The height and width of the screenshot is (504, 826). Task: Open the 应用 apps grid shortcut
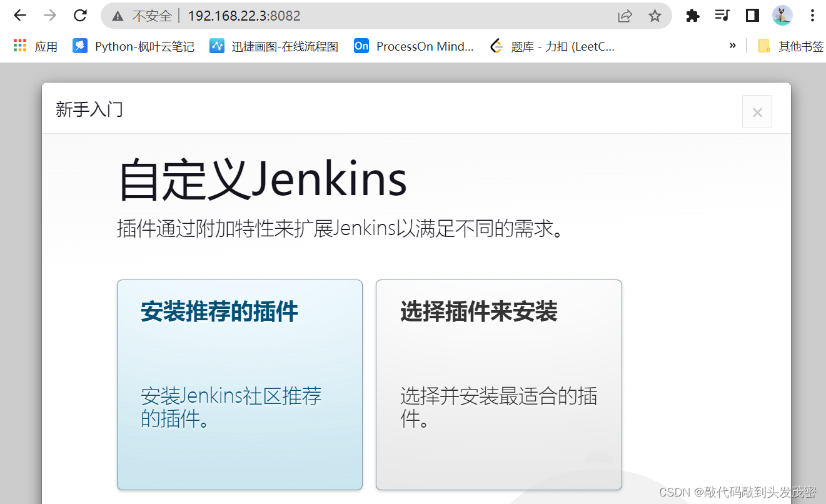point(36,46)
